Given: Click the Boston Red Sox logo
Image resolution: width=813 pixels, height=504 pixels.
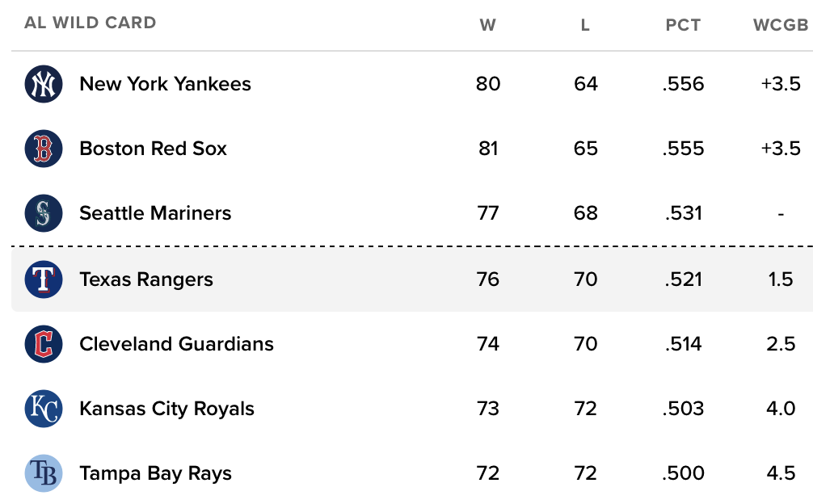Looking at the screenshot, I should [44, 149].
